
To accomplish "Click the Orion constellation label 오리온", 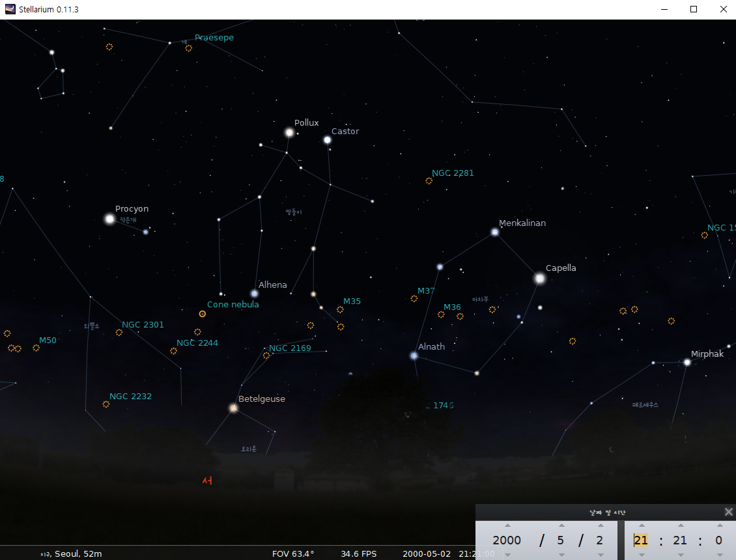I will (249, 449).
